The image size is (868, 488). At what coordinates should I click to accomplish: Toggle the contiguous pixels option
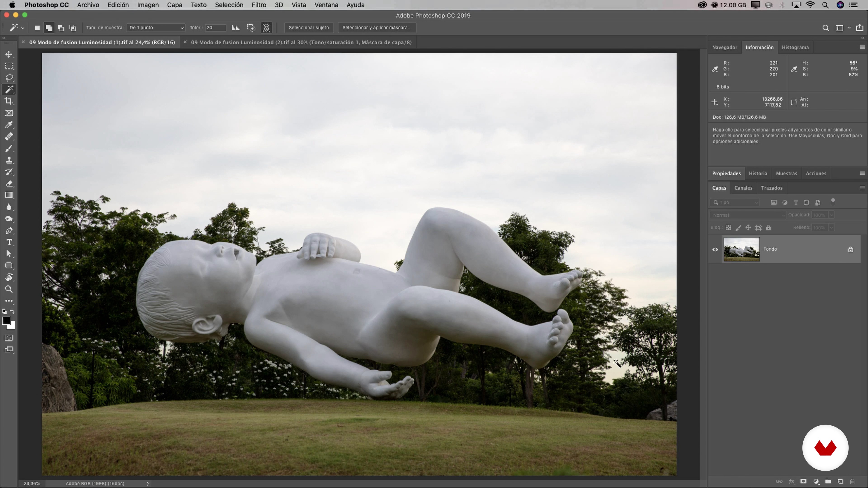pyautogui.click(x=251, y=28)
